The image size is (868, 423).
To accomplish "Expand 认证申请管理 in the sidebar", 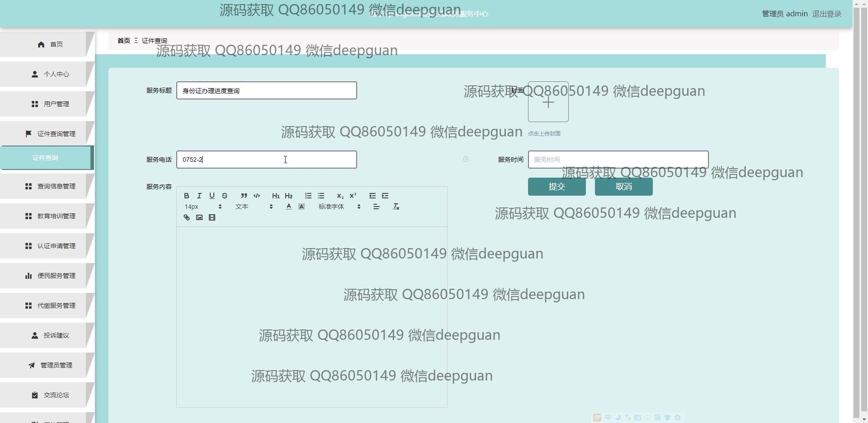I will (x=47, y=246).
